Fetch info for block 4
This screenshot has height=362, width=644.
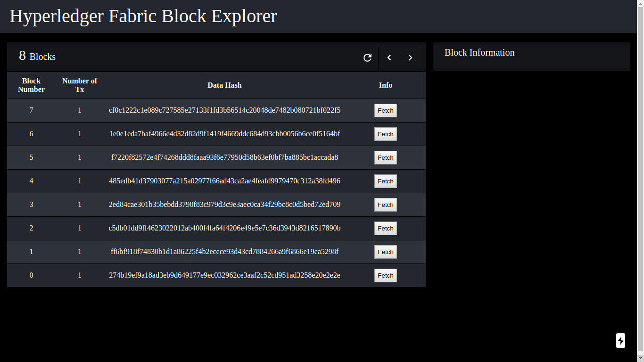pos(385,181)
